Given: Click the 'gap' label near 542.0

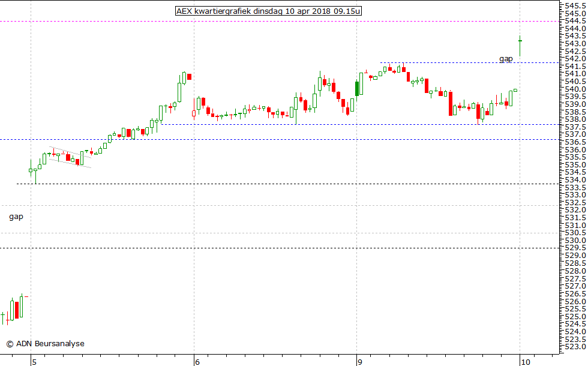Looking at the screenshot, I should (506, 59).
